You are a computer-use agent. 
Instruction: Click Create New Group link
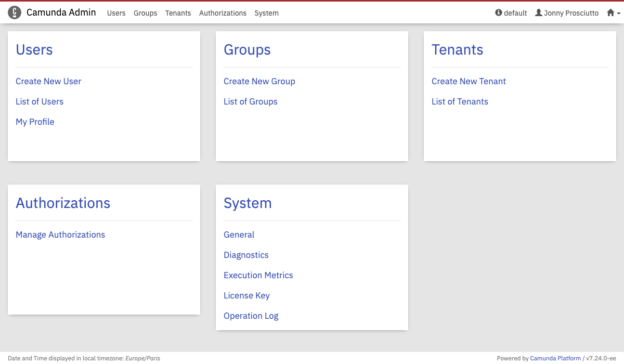point(259,81)
